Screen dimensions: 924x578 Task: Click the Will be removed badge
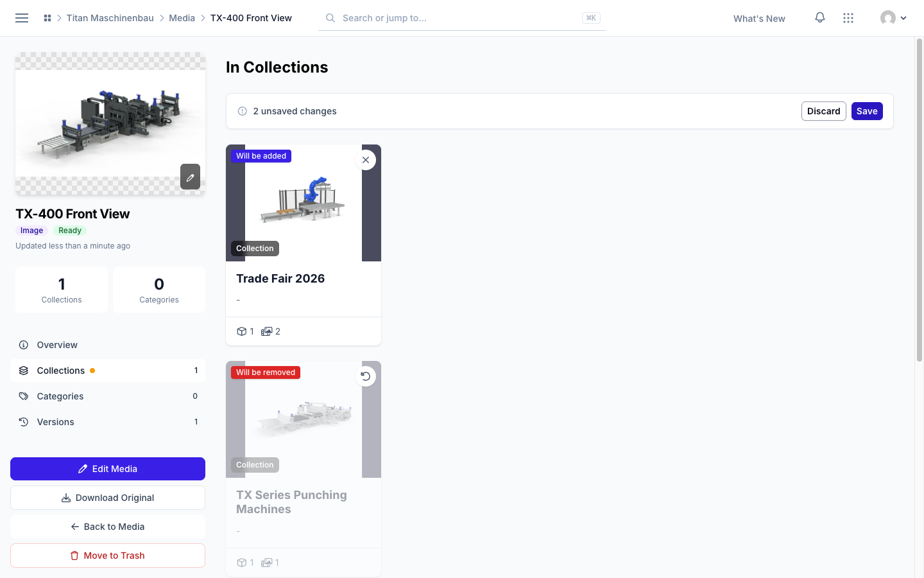click(x=266, y=372)
